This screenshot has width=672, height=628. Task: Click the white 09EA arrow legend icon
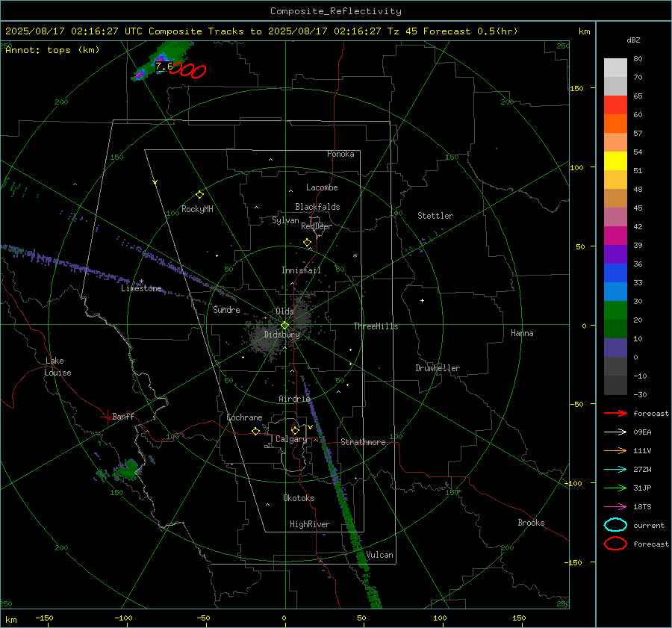tap(615, 432)
